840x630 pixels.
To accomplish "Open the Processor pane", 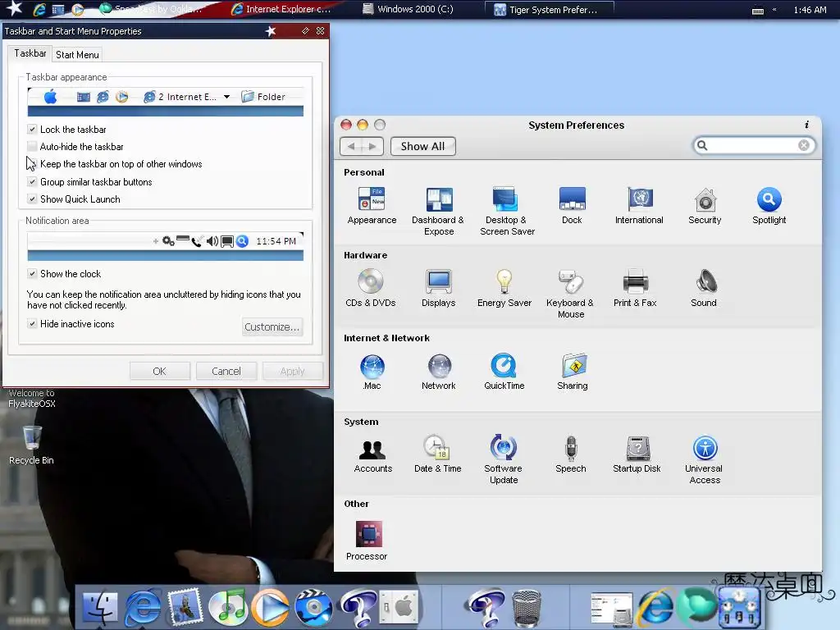I will click(367, 540).
